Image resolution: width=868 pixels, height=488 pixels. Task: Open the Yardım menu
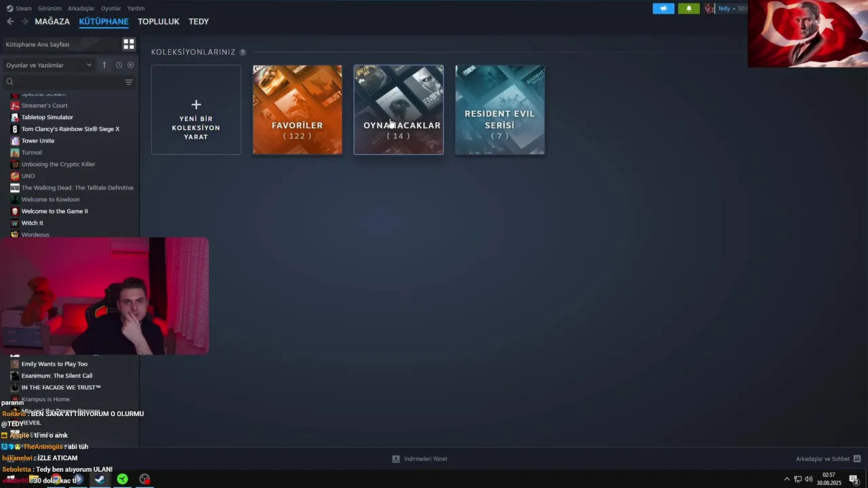[136, 8]
